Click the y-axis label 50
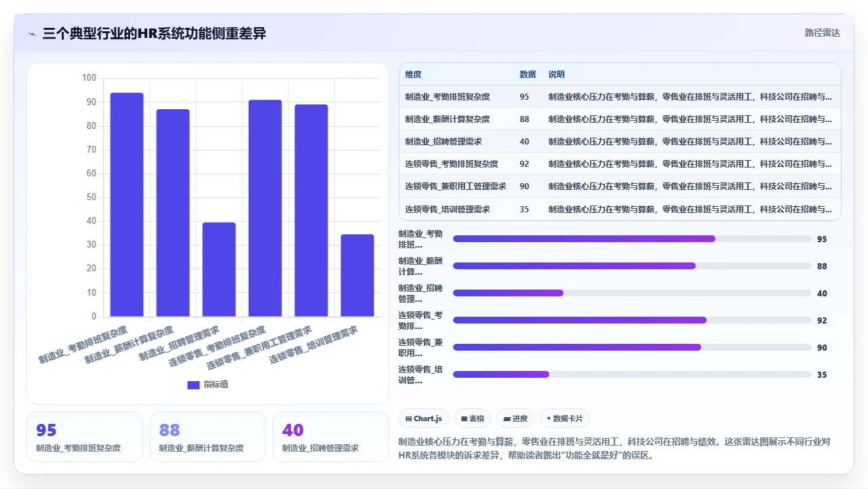This screenshot has width=868, height=489. (92, 197)
